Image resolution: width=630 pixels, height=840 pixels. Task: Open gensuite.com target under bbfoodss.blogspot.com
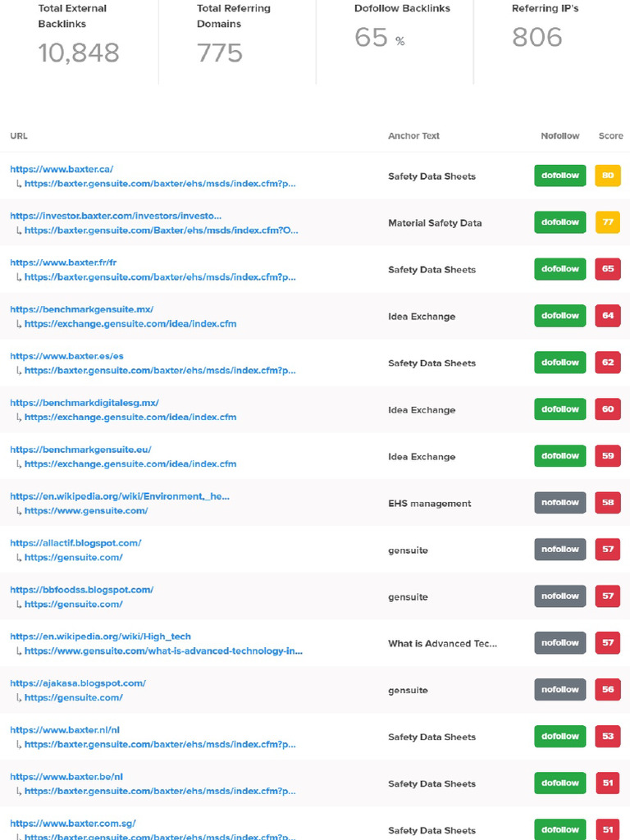(74, 605)
